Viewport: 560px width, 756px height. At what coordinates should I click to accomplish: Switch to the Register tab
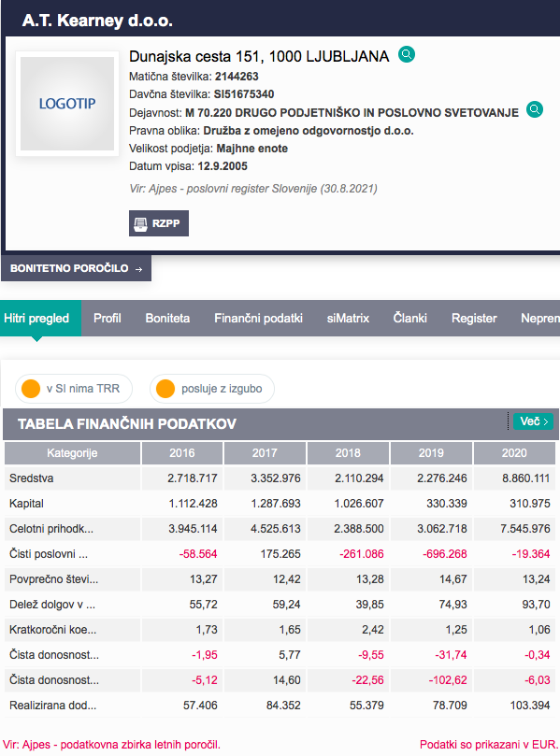[x=474, y=319]
